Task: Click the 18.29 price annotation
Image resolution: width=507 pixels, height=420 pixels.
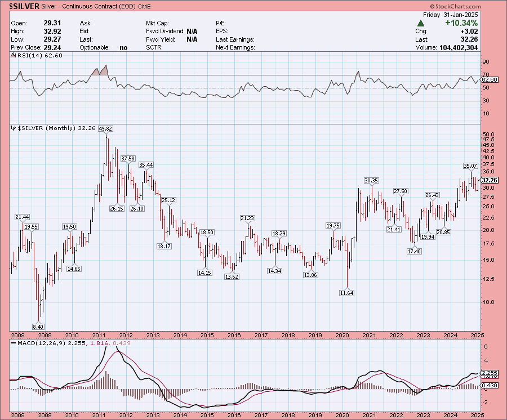Action: tap(279, 234)
